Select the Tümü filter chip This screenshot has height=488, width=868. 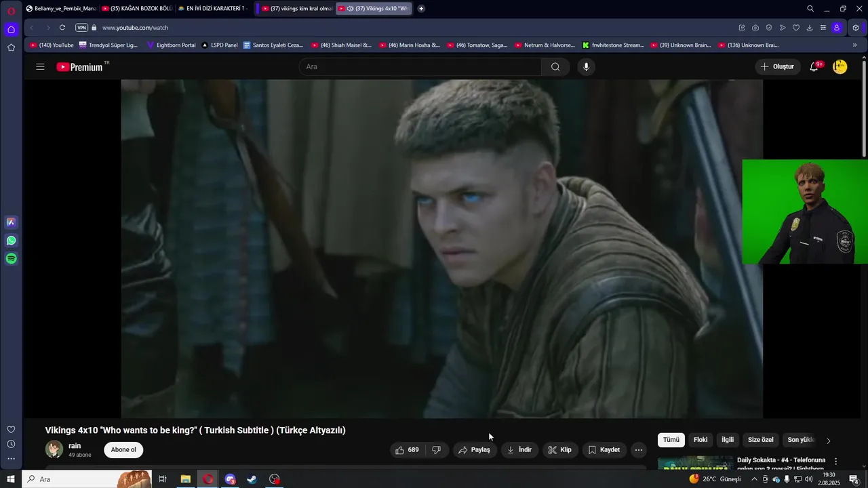tap(671, 440)
